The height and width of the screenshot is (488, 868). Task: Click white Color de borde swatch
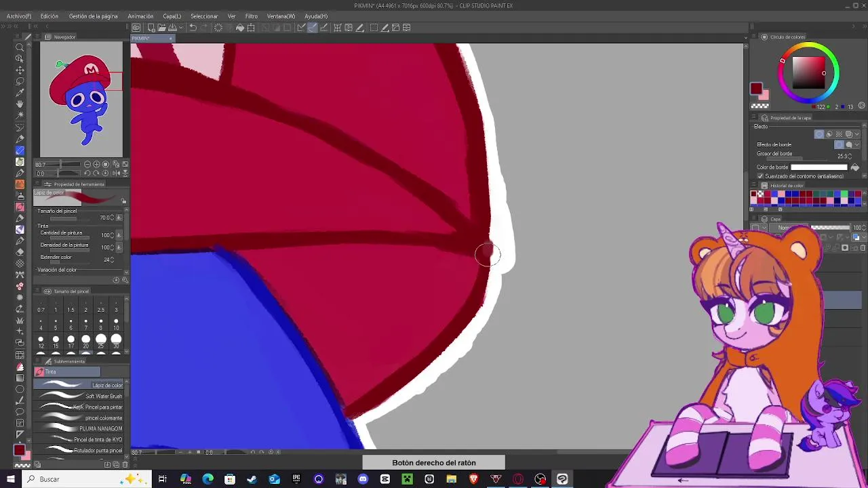click(819, 167)
